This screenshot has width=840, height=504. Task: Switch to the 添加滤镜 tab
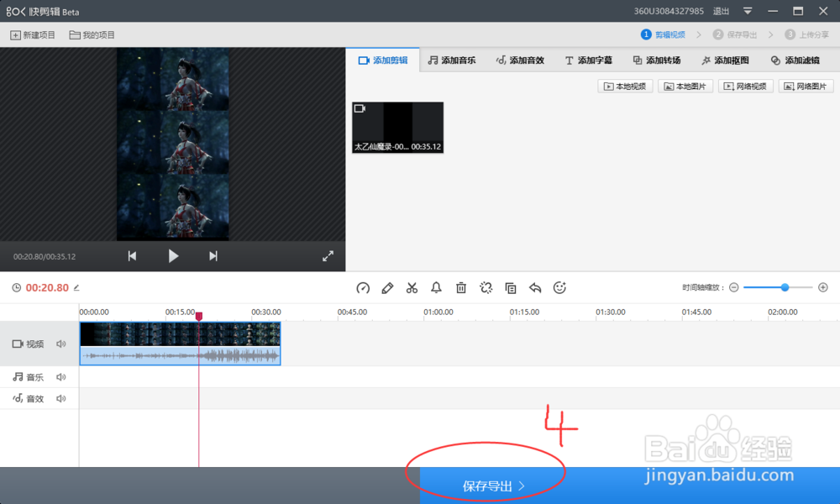pyautogui.click(x=795, y=60)
